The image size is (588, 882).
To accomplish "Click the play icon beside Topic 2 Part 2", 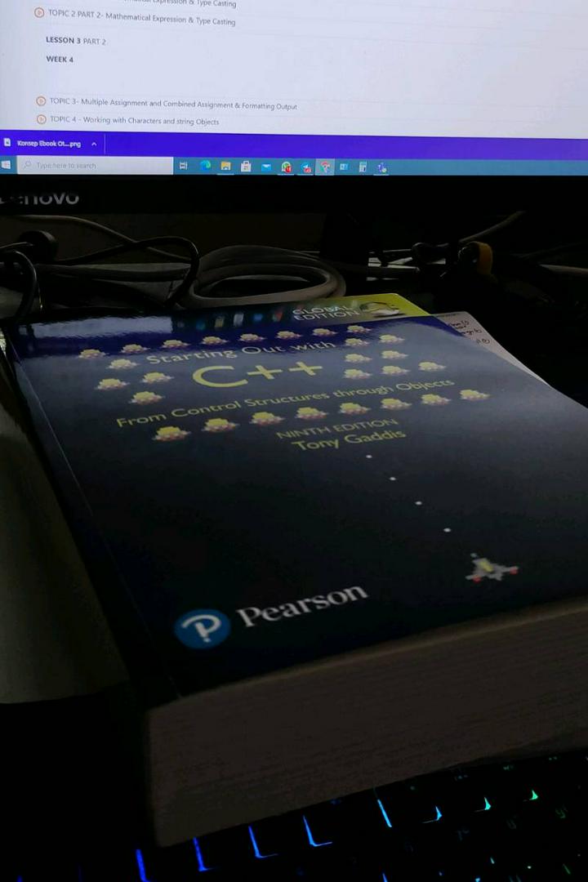I will pos(38,13).
